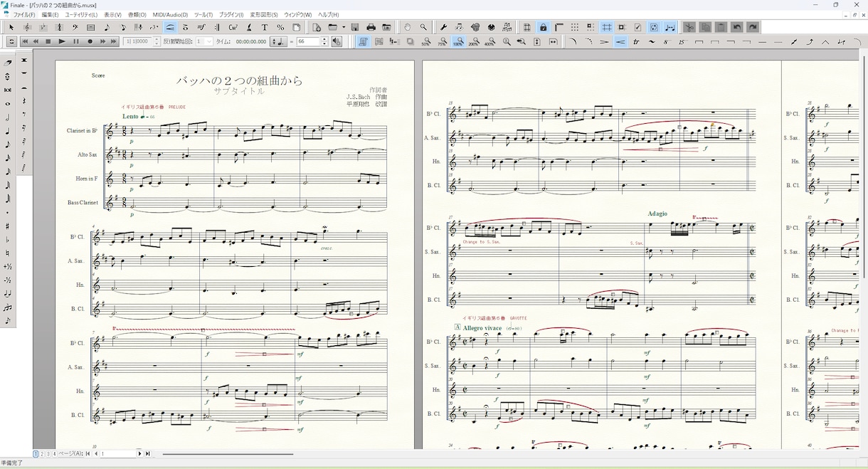This screenshot has width=868, height=469.
Task: Set zoom to 200%
Action: click(x=475, y=42)
